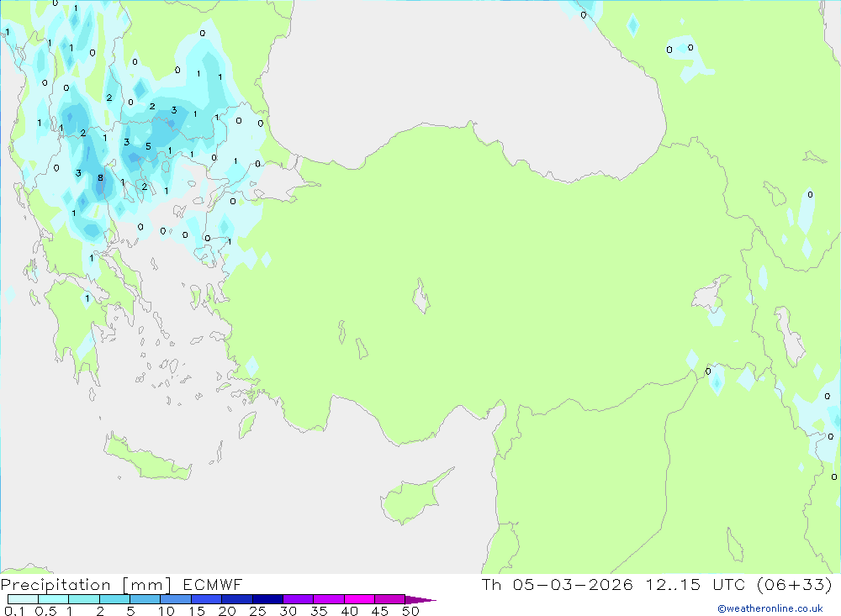Click the "25" legend scale value
The height and width of the screenshot is (616, 841).
[x=258, y=611]
